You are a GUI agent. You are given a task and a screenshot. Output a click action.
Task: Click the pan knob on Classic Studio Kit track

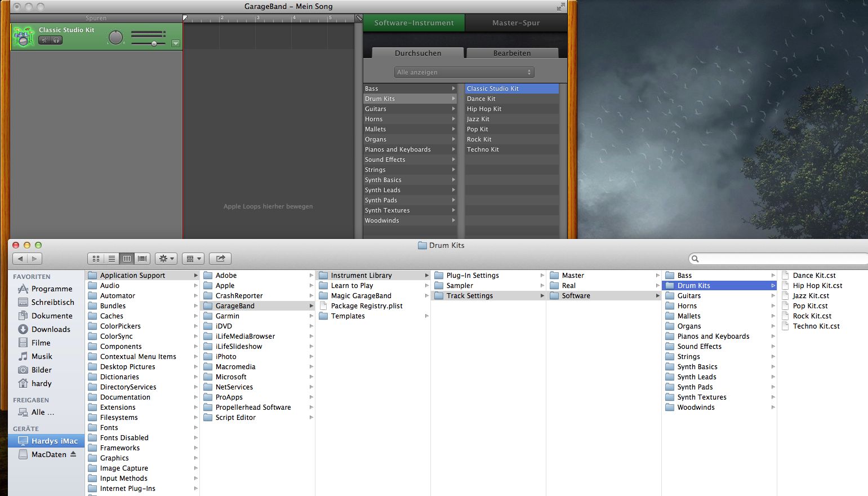pos(115,37)
